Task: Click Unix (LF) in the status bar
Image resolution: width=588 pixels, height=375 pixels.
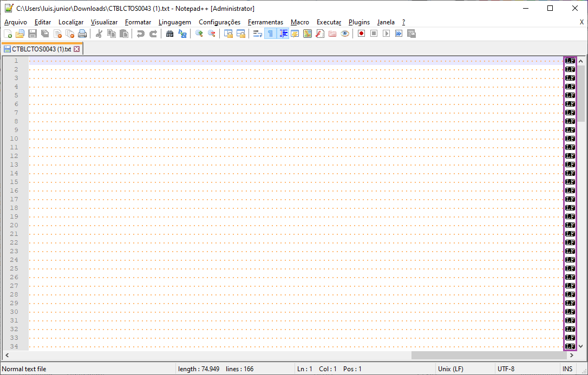Action: (451, 369)
